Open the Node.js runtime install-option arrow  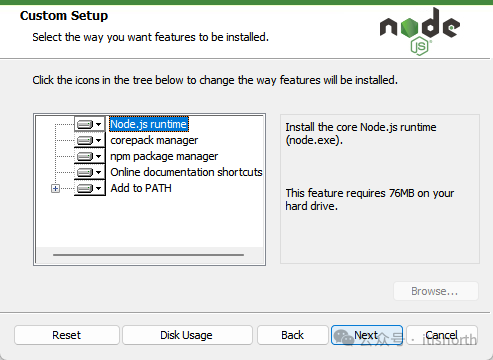click(98, 125)
